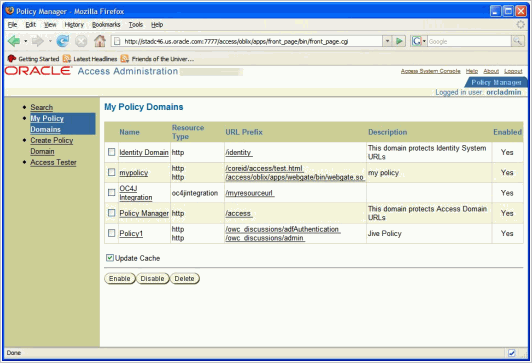Click the Google search input field
Image resolution: width=532 pixels, height=363 pixels.
coord(469,41)
